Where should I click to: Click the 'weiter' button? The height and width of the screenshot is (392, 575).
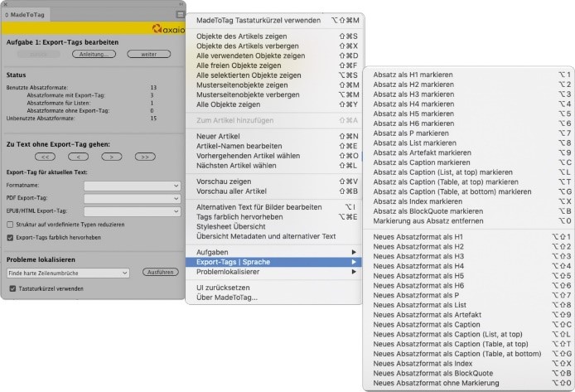149,54
